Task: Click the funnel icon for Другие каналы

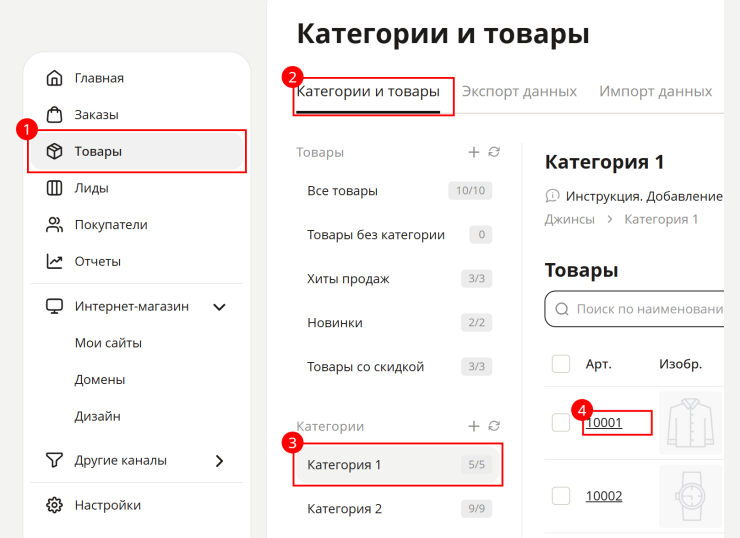Action: pyautogui.click(x=54, y=460)
